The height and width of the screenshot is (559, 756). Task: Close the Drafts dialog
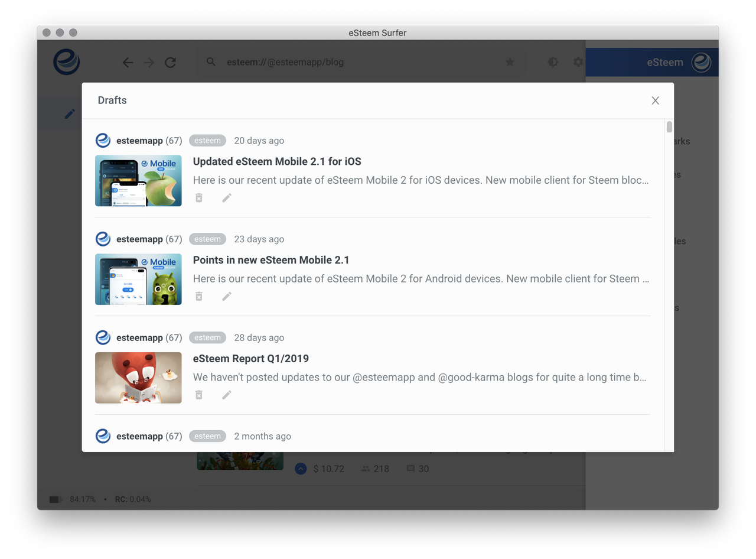click(x=655, y=100)
